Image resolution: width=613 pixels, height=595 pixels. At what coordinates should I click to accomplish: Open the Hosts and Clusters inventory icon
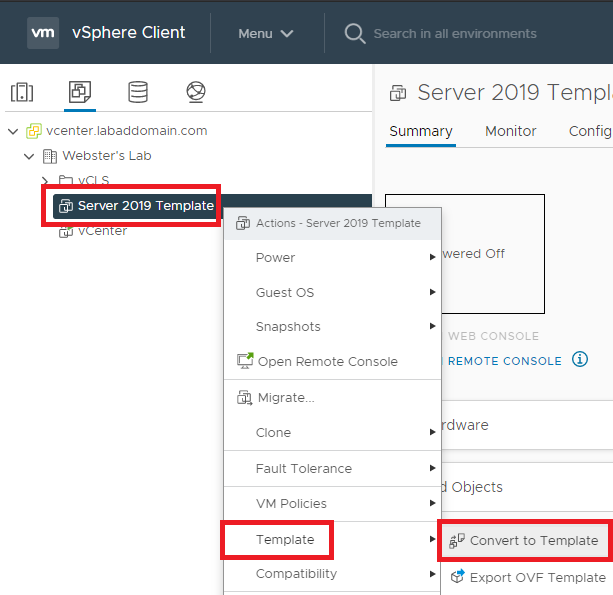[22, 93]
